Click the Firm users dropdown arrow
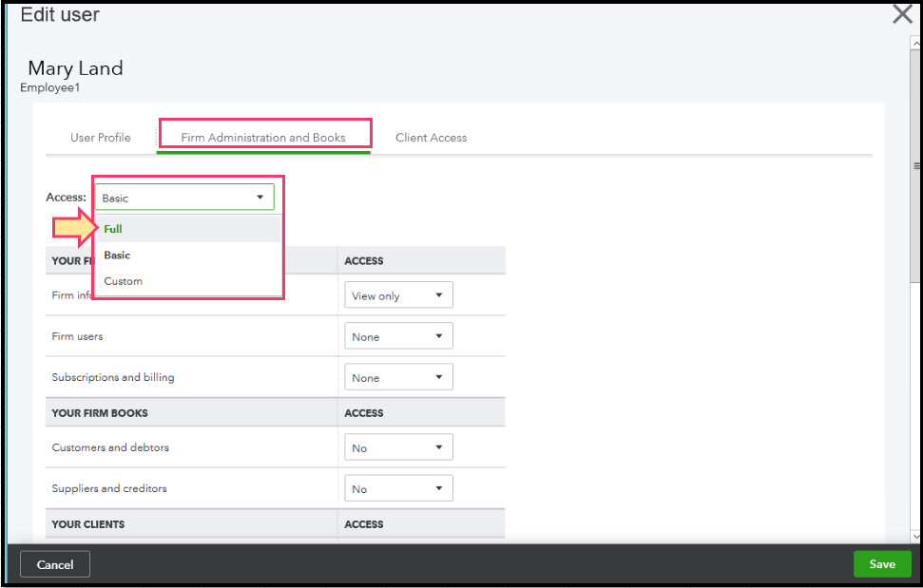The height and width of the screenshot is (588, 923). [438, 336]
